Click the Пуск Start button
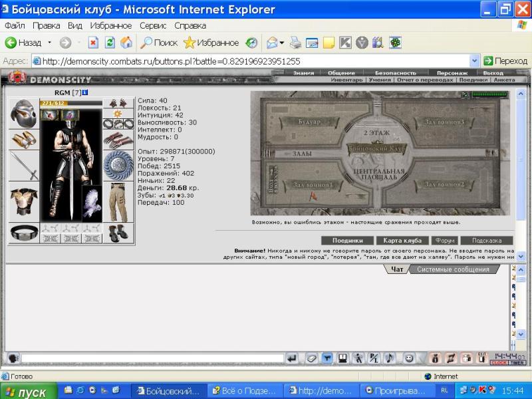532x399 pixels. pos(29,392)
